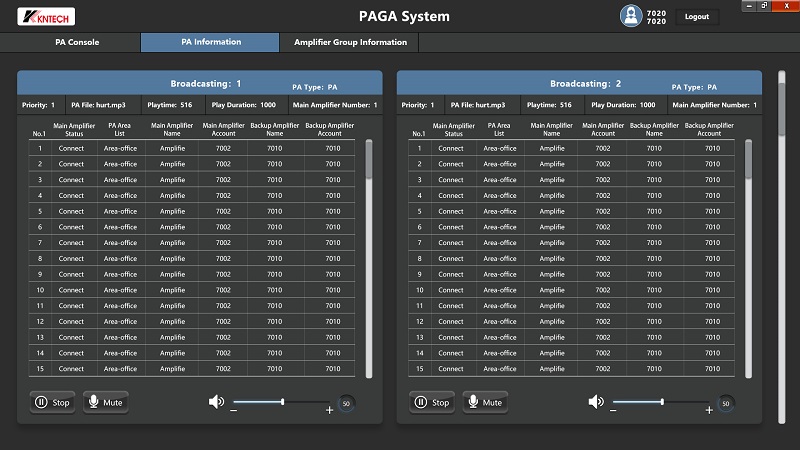Stop Broadcasting 1 playback
This screenshot has width=800, height=450.
(52, 403)
